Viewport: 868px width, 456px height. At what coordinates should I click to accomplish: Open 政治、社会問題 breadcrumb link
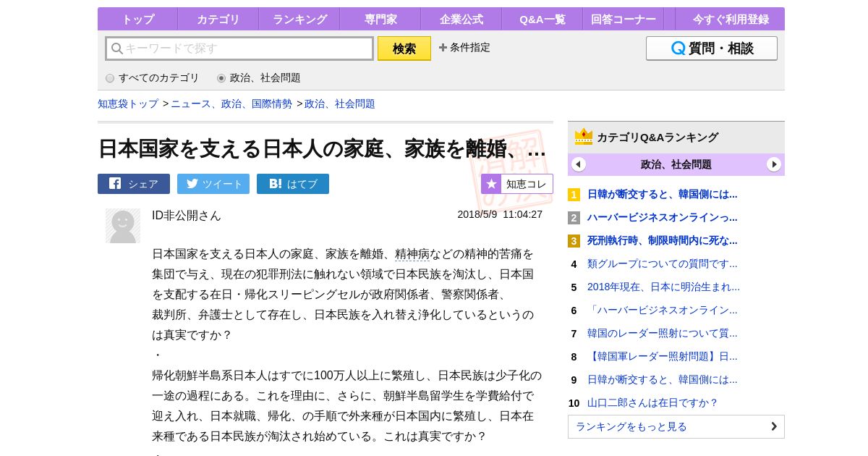340,104
